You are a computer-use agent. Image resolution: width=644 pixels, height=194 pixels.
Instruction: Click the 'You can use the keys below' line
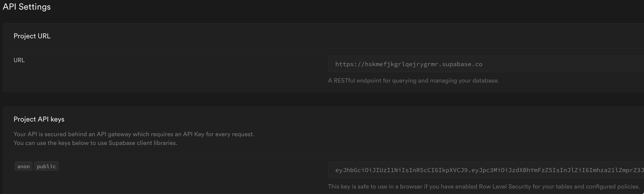[95, 143]
